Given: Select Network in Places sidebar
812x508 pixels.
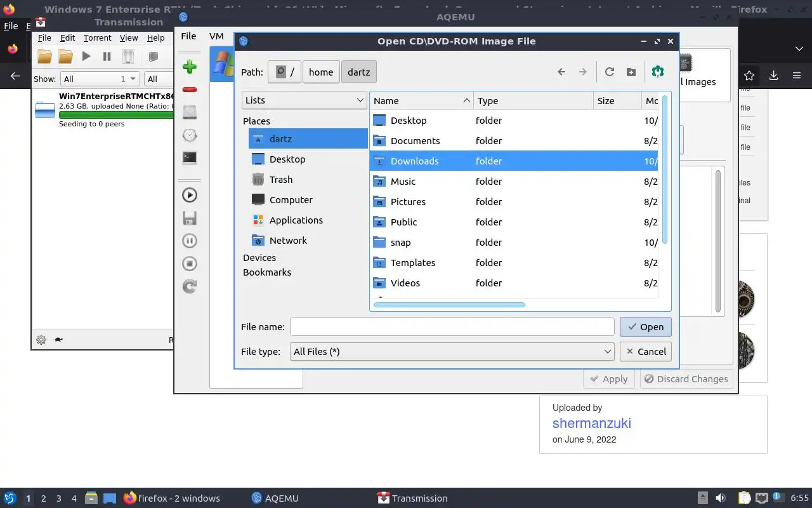Looking at the screenshot, I should 308,240.
